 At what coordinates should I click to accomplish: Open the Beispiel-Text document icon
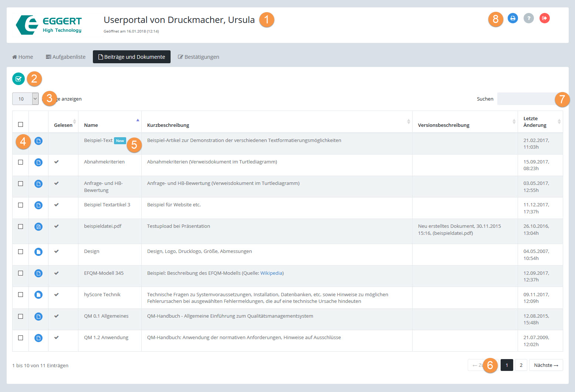pyautogui.click(x=38, y=141)
